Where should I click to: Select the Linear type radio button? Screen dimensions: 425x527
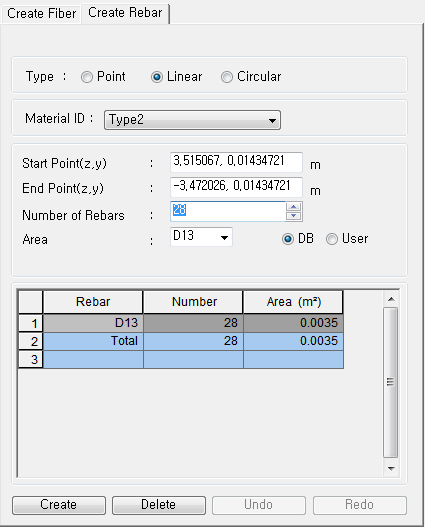[157, 77]
